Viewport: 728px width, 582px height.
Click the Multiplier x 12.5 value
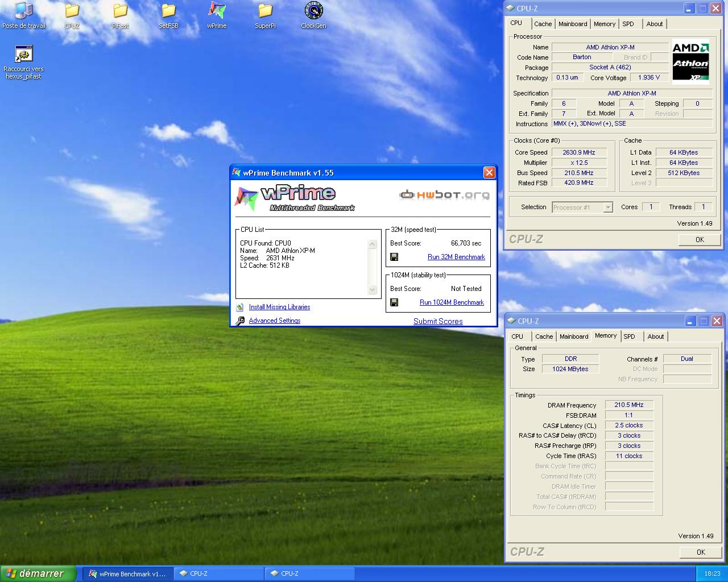pyautogui.click(x=578, y=163)
